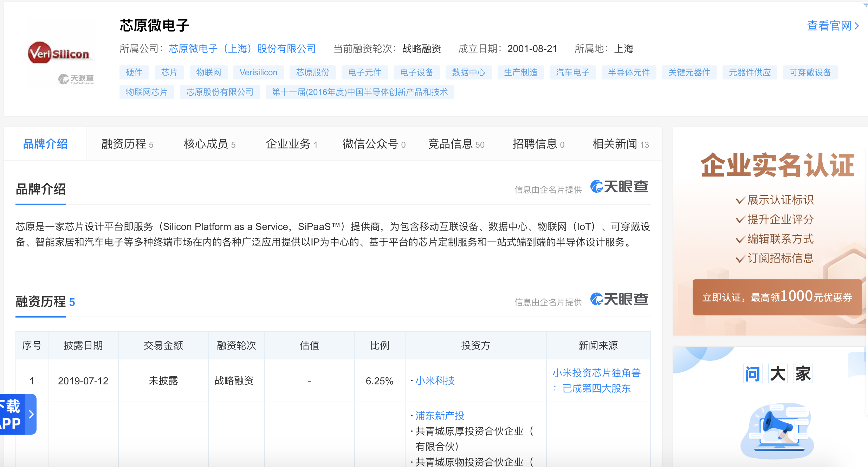Click the 比例 column header

pos(380,345)
